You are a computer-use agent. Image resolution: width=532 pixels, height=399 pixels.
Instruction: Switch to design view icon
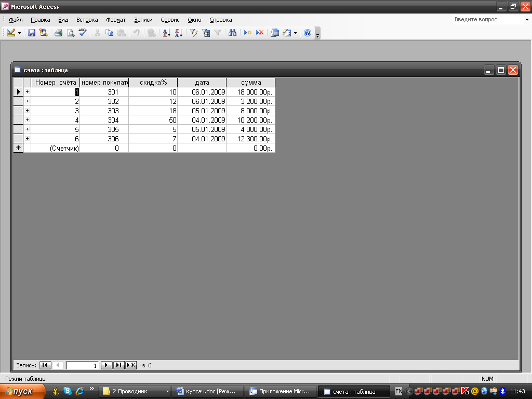click(11, 33)
